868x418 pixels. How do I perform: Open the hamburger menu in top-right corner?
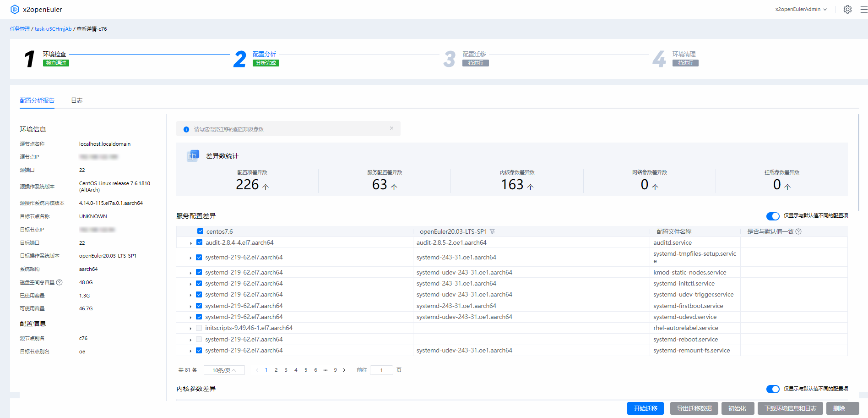click(863, 10)
